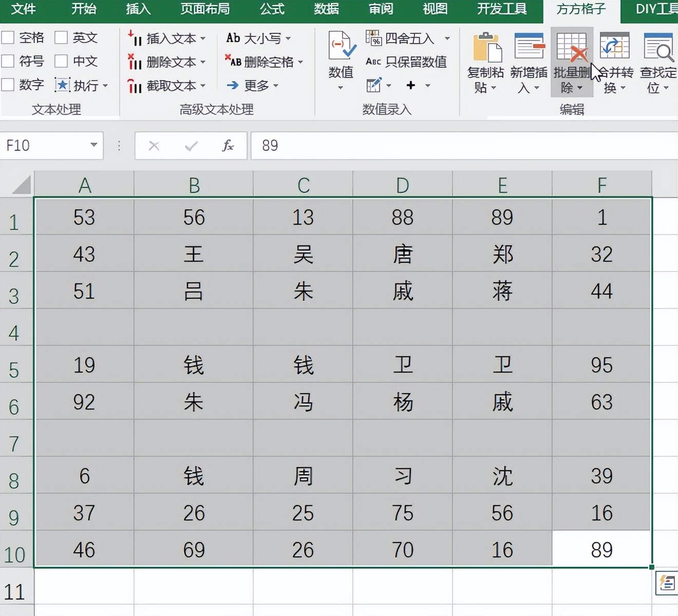Click the 四舍五入 rounding icon
The height and width of the screenshot is (616, 678).
tap(373, 38)
